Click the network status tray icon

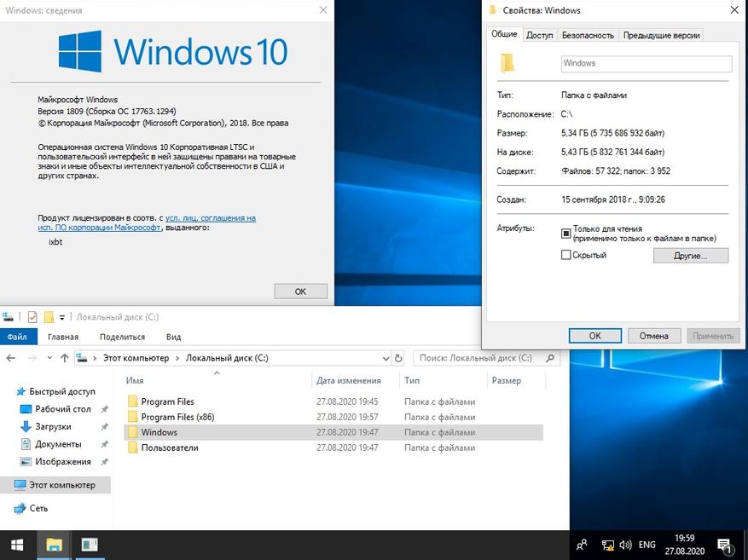(x=607, y=545)
